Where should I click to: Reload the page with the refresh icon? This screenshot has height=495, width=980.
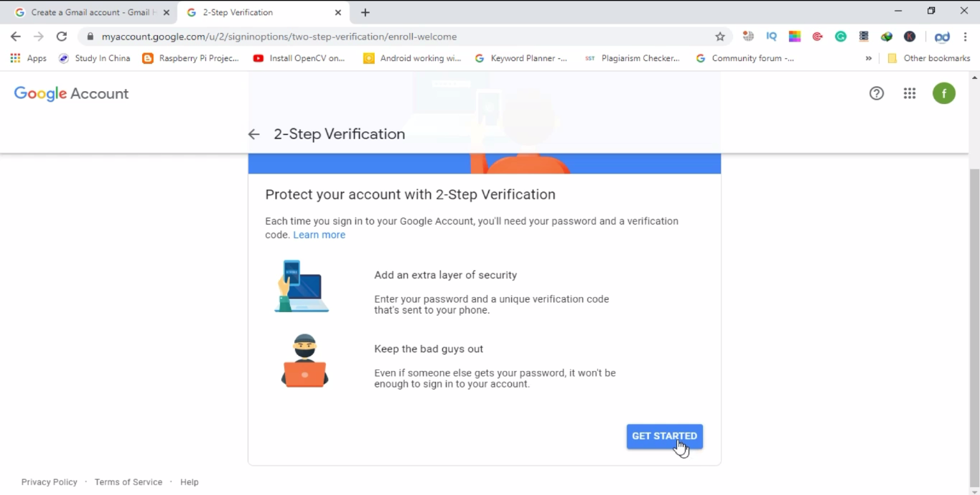click(x=62, y=37)
